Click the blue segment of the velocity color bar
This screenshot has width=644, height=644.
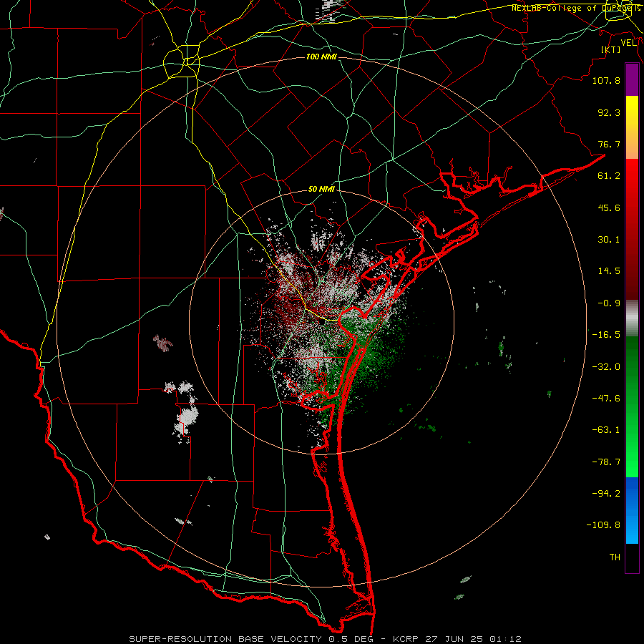[632, 510]
